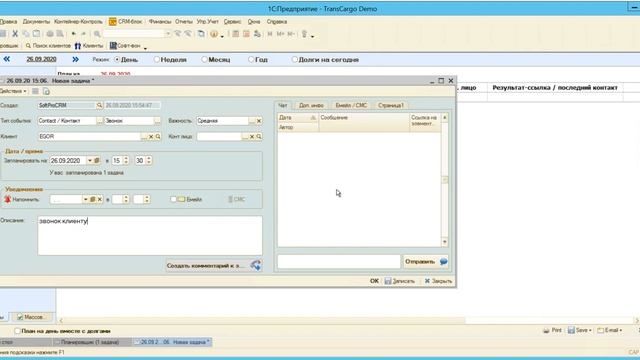640x360 pixels.
Task: Expand the planned date dropdown arrow
Action: click(90, 160)
